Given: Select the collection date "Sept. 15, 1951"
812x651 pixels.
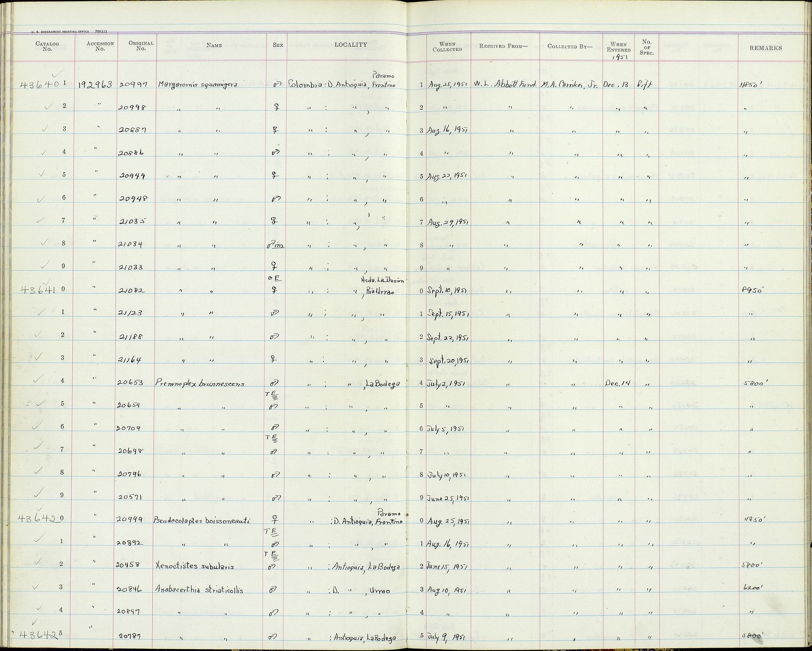Looking at the screenshot, I should (x=448, y=314).
